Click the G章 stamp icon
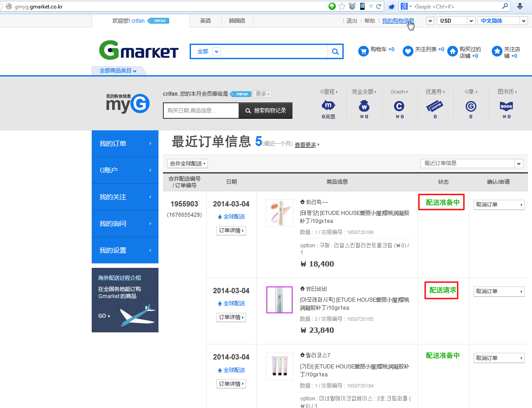 (x=471, y=106)
